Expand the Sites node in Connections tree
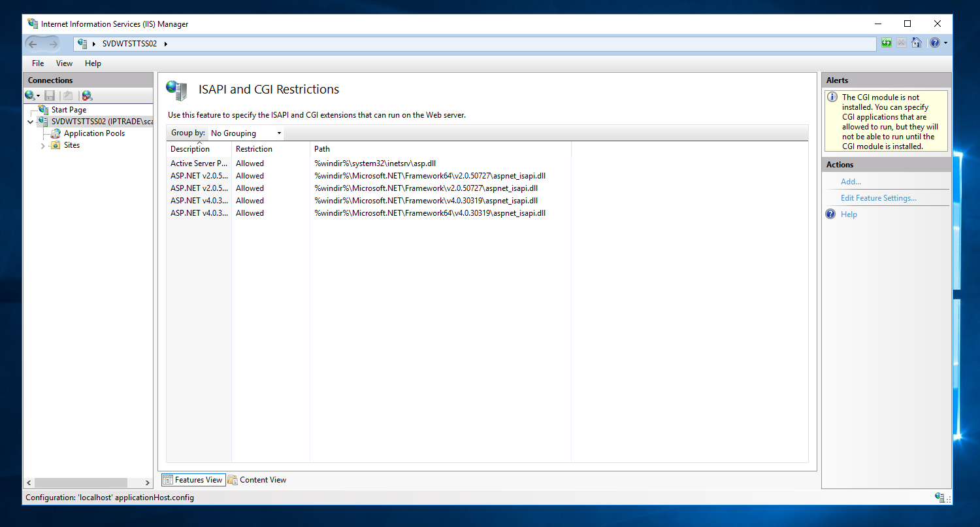980x527 pixels. tap(43, 145)
